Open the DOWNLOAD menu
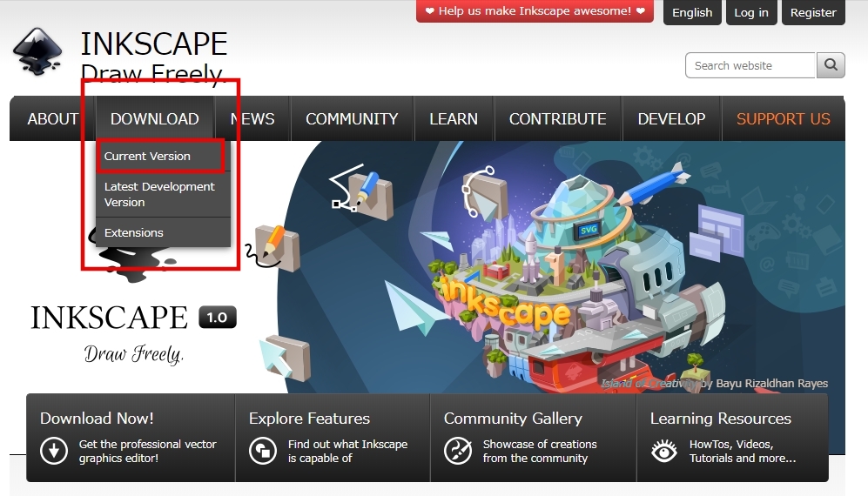 154,119
